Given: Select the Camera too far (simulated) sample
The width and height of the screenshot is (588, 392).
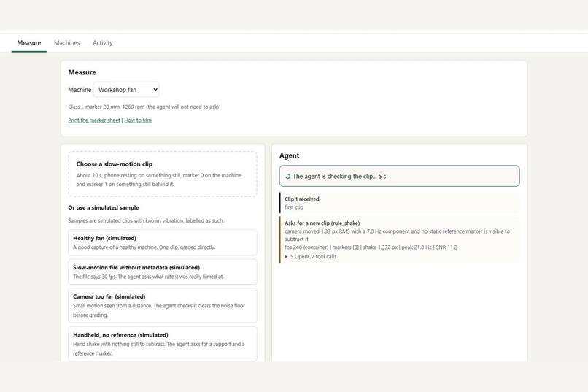Looking at the screenshot, I should point(163,305).
